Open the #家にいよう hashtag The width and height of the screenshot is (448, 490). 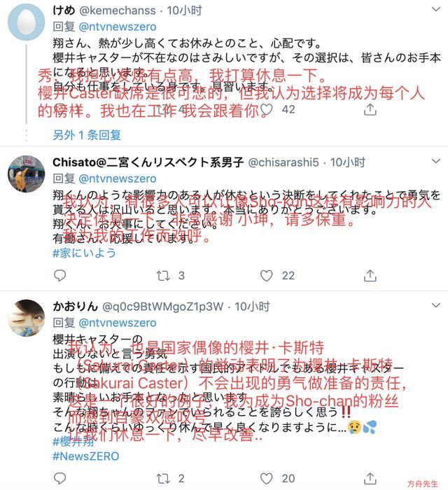85,253
